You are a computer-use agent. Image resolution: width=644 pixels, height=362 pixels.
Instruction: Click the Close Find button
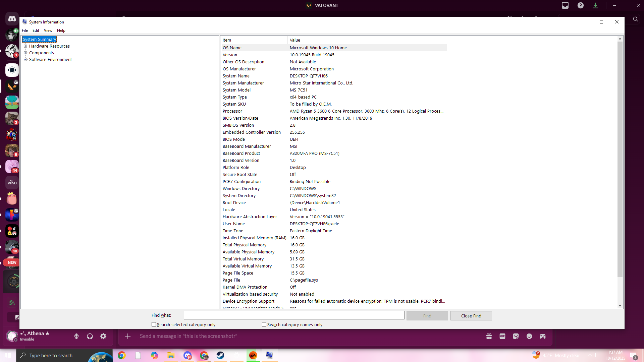pos(471,316)
